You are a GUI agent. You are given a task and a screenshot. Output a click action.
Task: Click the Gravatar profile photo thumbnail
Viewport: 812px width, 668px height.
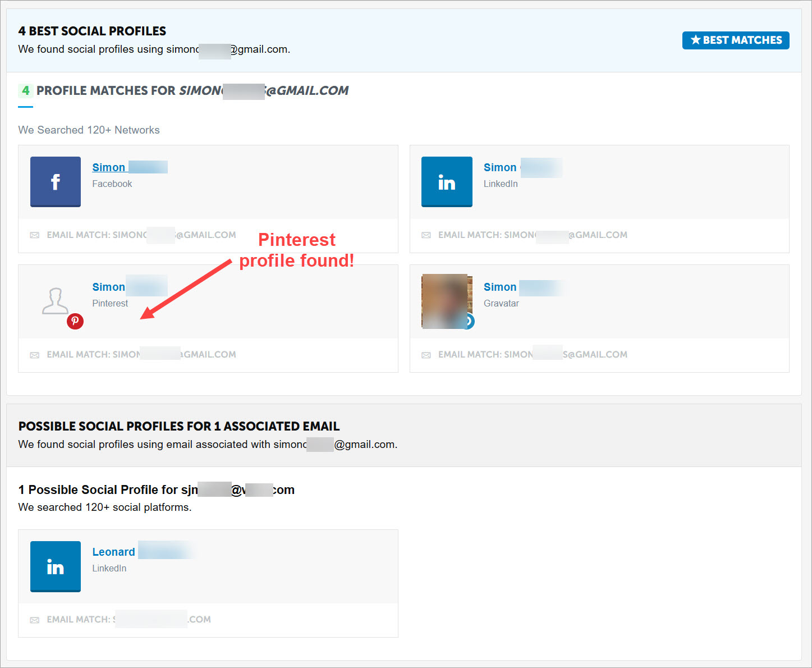coord(447,301)
